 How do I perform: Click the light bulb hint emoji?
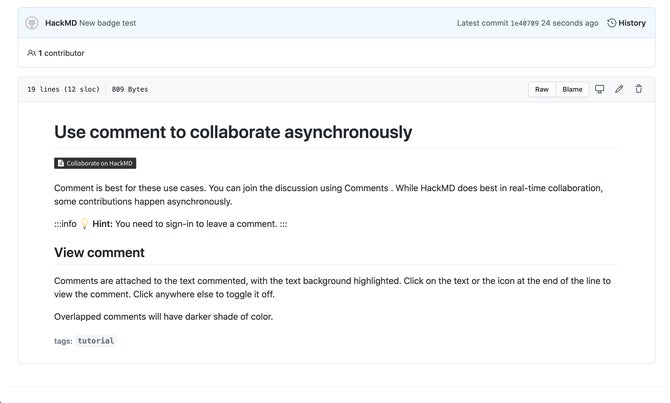[84, 224]
